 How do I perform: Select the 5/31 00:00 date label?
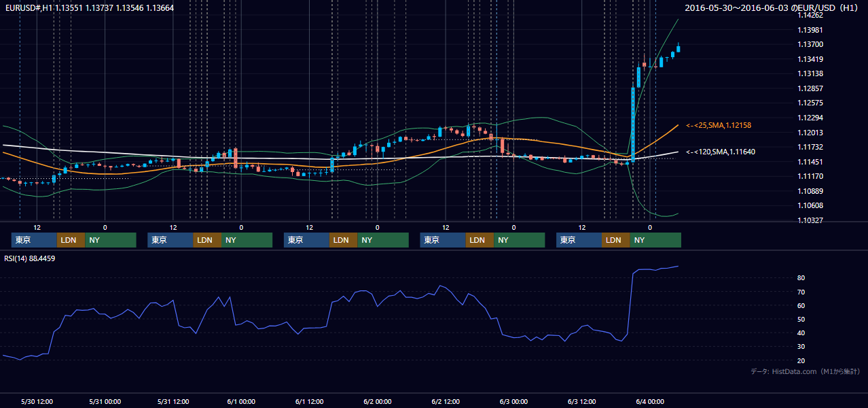[x=105, y=401]
